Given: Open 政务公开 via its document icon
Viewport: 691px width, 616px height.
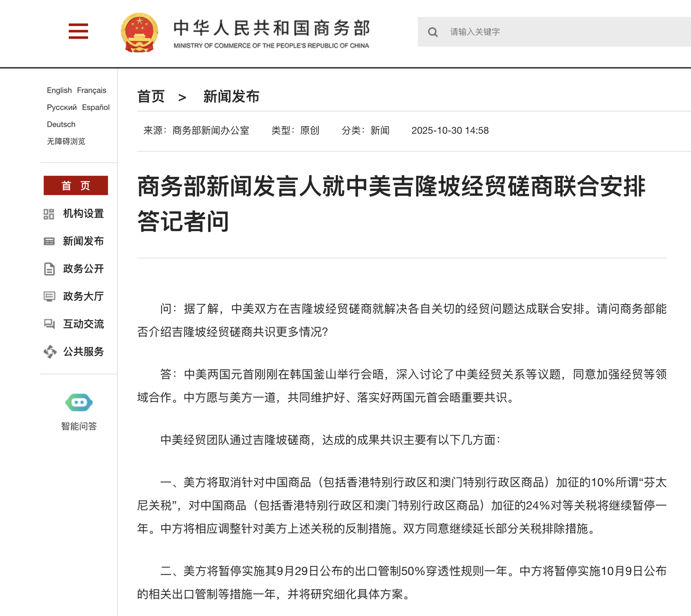Looking at the screenshot, I should [x=49, y=269].
